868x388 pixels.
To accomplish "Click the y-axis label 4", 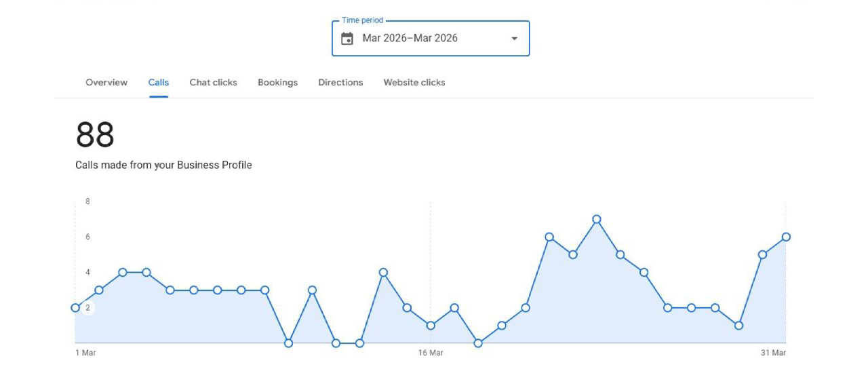I will tap(87, 272).
